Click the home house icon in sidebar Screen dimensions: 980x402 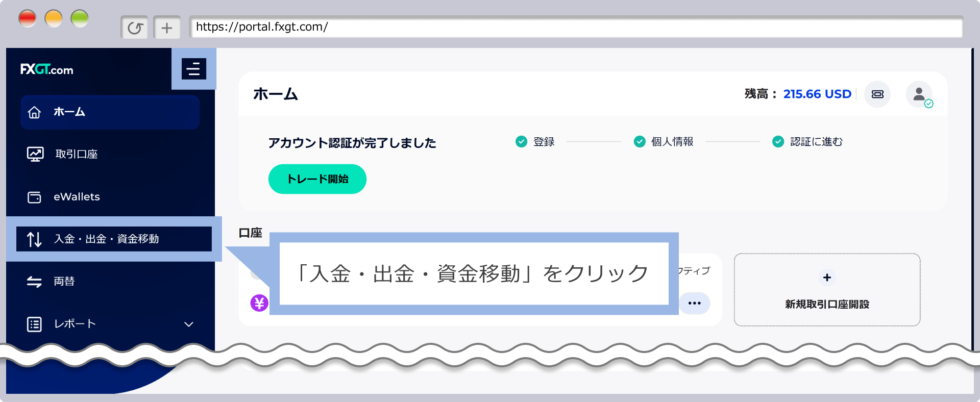[34, 112]
